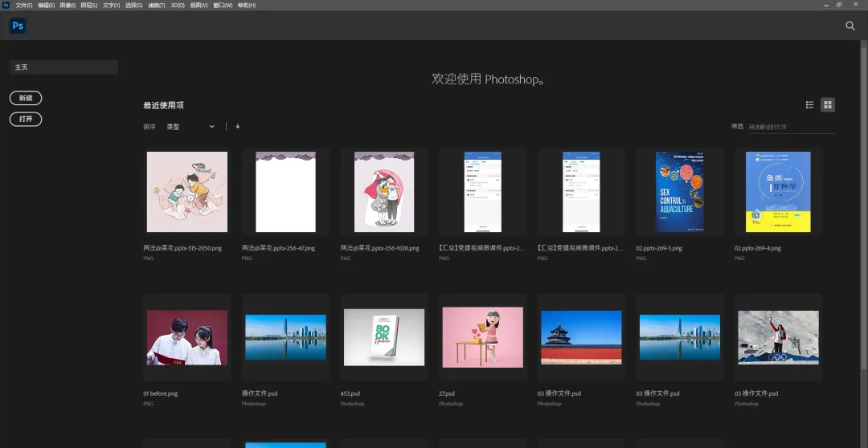Click file name 27.psd

point(447,393)
